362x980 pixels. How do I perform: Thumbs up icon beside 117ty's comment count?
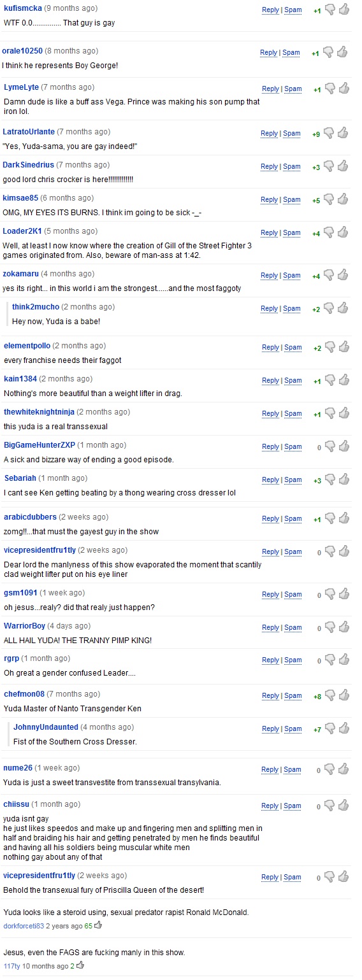80,965
